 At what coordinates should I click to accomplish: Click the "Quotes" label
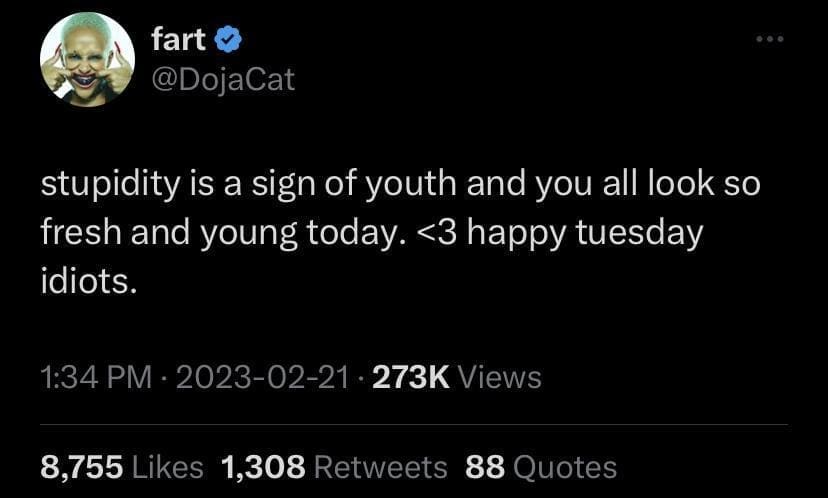tap(567, 466)
